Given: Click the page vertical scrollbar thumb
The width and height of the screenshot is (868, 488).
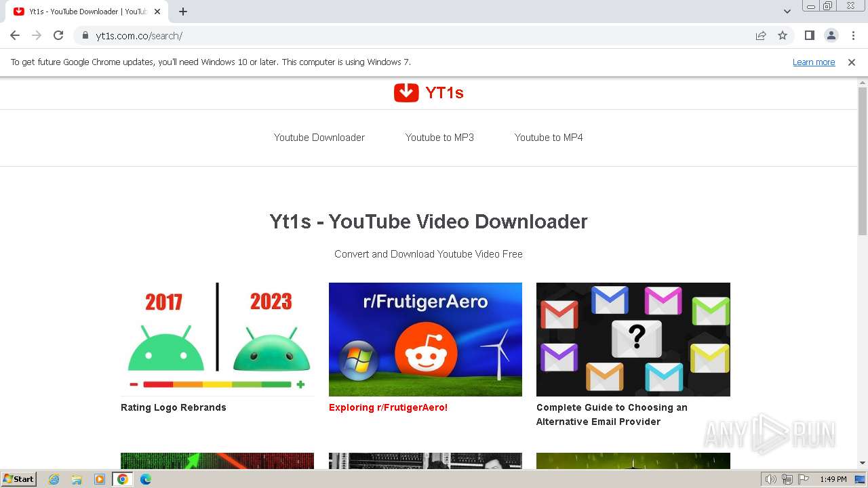Looking at the screenshot, I should click(863, 161).
